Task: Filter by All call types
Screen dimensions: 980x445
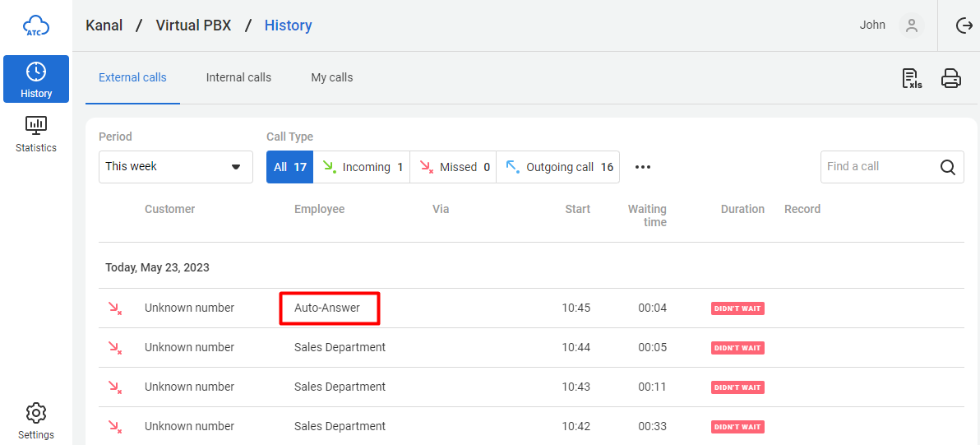Action: (x=289, y=167)
